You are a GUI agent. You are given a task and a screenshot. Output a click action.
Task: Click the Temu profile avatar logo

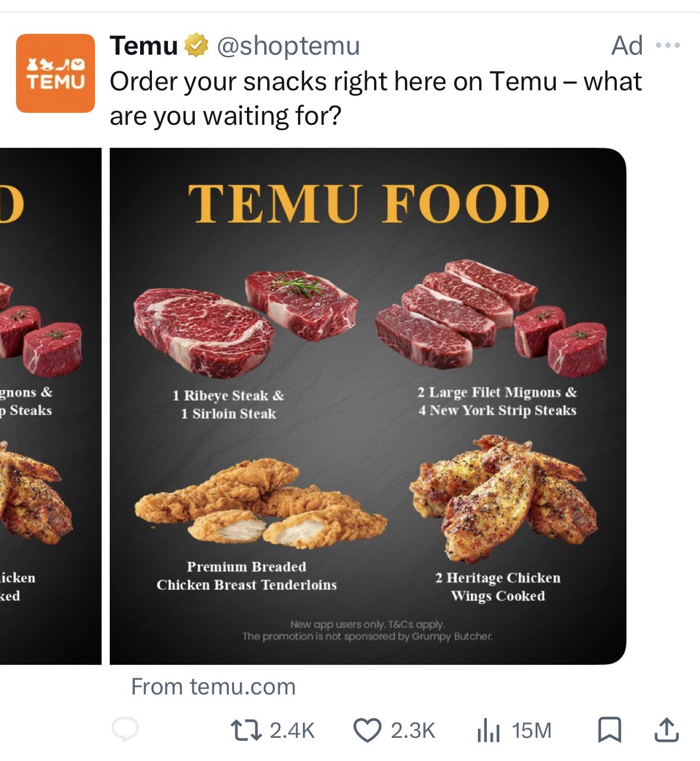pyautogui.click(x=55, y=73)
